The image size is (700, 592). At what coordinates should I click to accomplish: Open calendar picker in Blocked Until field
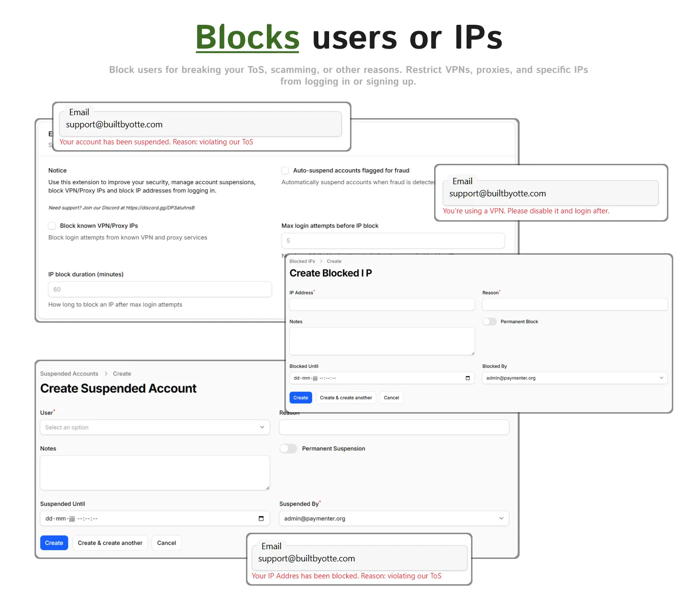point(468,378)
